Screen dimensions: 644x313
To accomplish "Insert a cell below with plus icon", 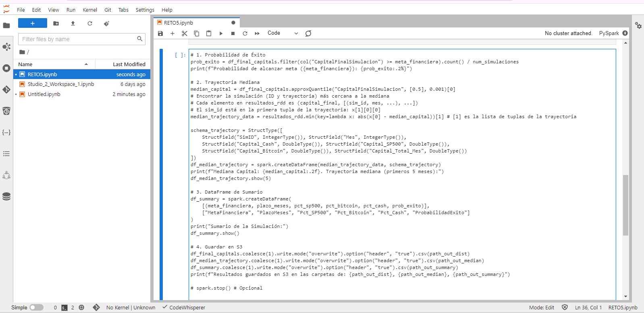I will [172, 33].
